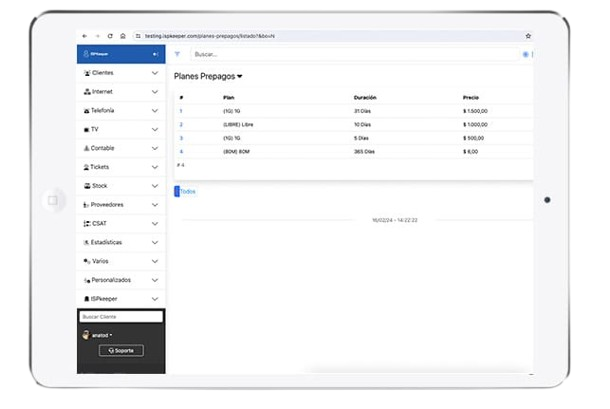The image size is (610, 409).
Task: Toggle the Todos checkbox filter
Action: click(177, 191)
